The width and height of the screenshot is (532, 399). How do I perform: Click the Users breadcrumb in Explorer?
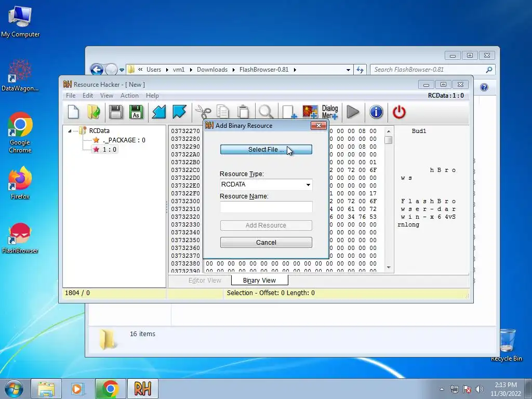(x=154, y=70)
